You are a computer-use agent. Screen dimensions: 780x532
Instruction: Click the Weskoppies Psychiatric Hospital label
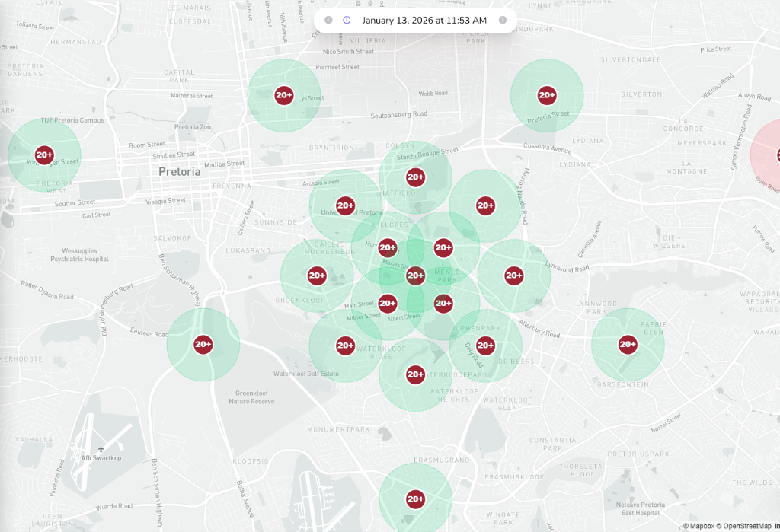79,255
